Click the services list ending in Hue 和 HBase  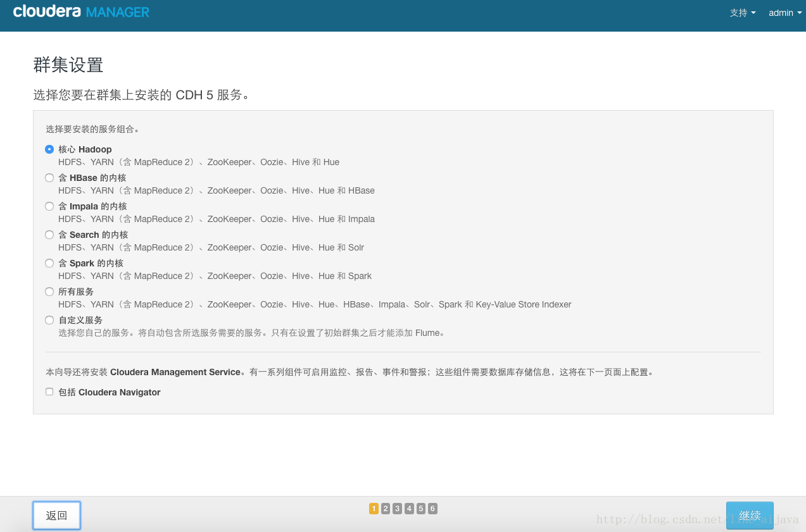pyautogui.click(x=217, y=190)
